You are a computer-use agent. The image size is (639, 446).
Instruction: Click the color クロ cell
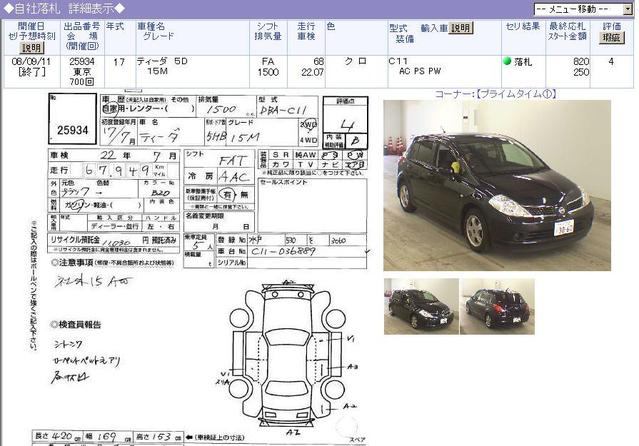(356, 61)
